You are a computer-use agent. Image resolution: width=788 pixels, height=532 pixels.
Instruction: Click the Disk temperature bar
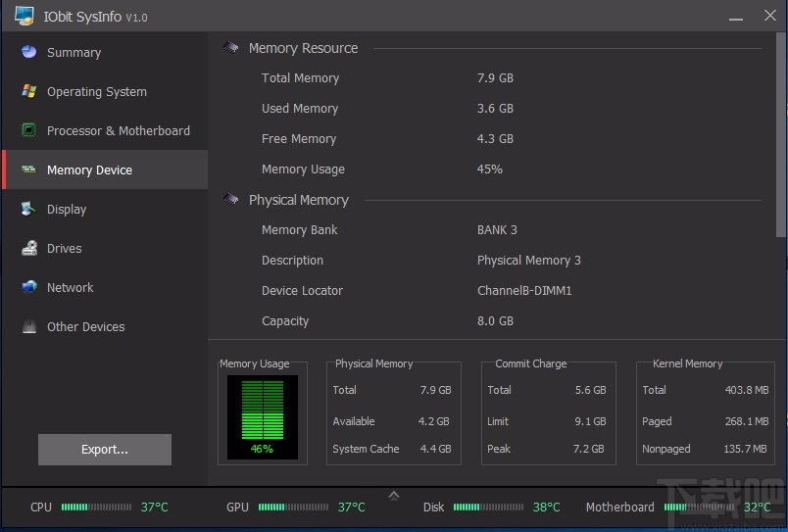tap(488, 507)
